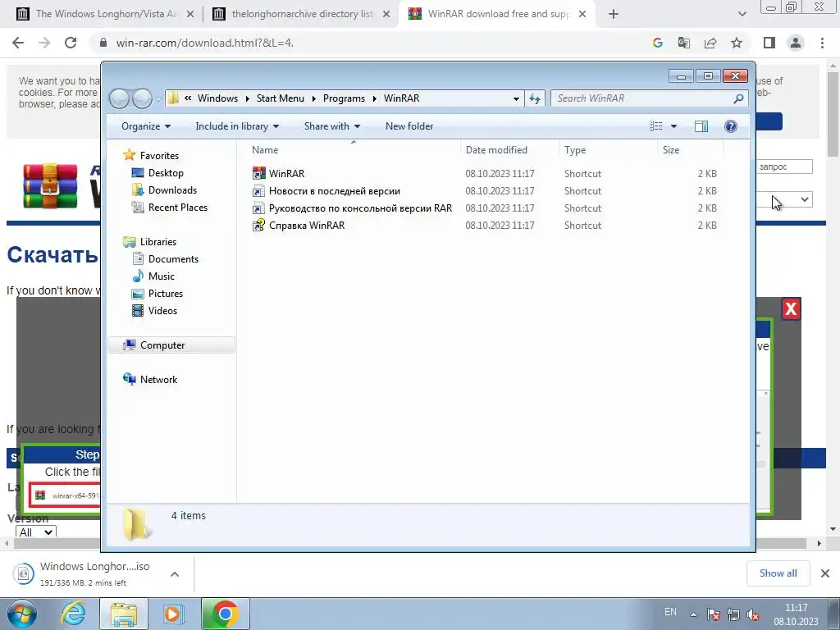Show the preview pane in Explorer
Screen dimensions: 840x630
click(x=701, y=126)
